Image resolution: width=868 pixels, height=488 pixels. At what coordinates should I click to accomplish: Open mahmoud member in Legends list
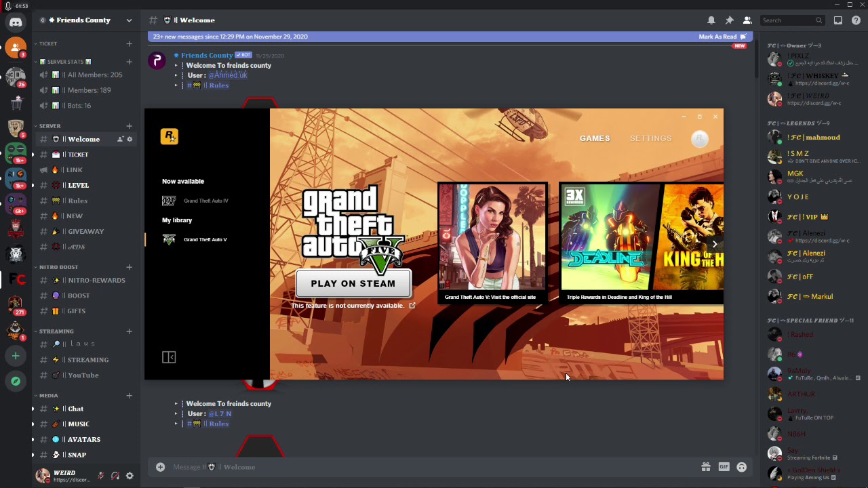(x=812, y=138)
